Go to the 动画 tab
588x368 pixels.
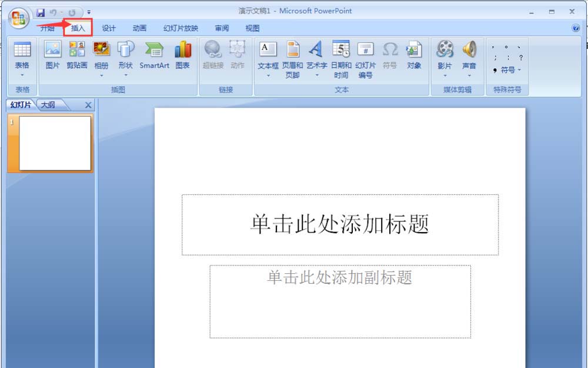point(139,28)
